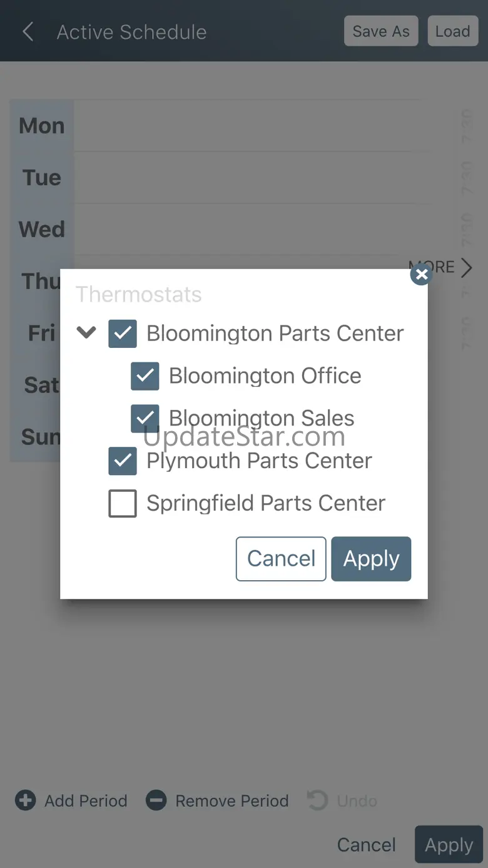This screenshot has width=488, height=868.
Task: Uncheck the Plymouth Parts Center checkbox
Action: pos(123,461)
